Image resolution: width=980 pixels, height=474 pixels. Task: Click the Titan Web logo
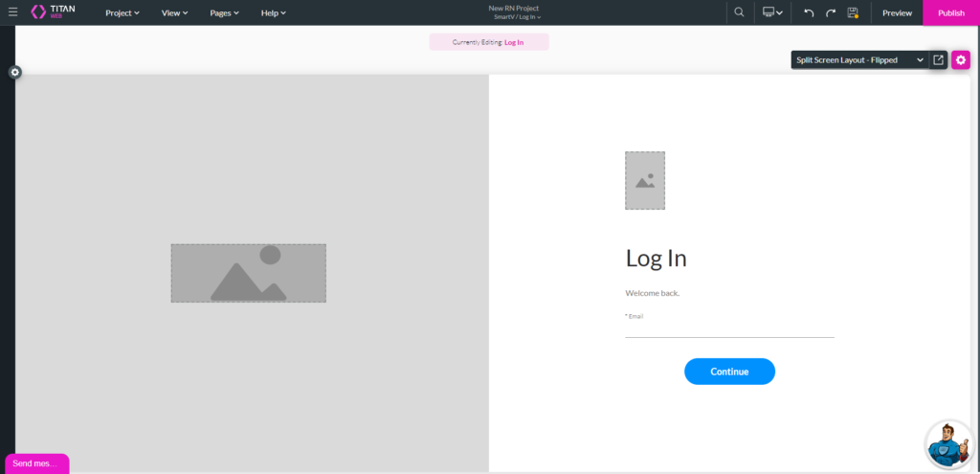tap(53, 11)
